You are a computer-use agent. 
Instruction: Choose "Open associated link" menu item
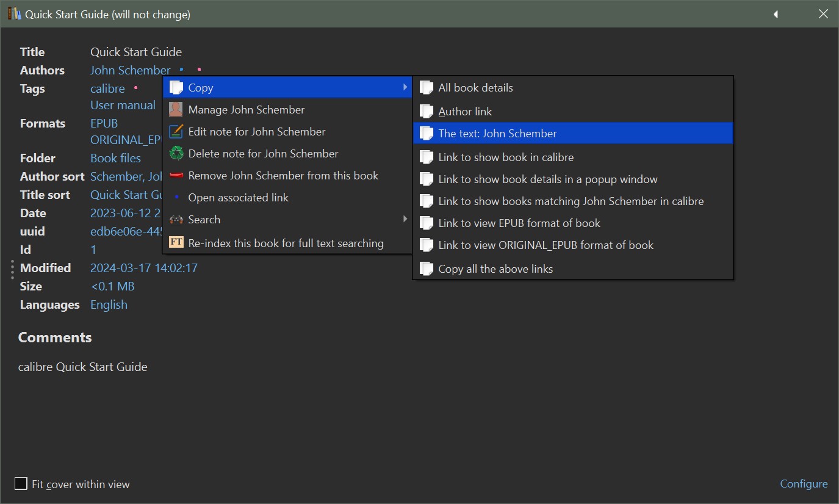(238, 198)
